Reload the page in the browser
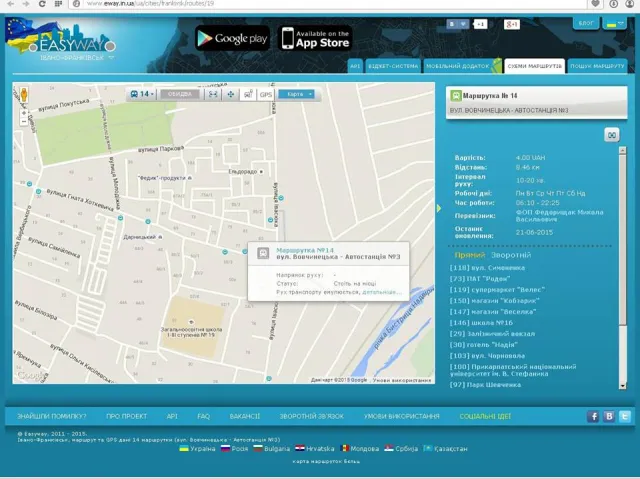This screenshot has width=640, height=479. click(42, 4)
